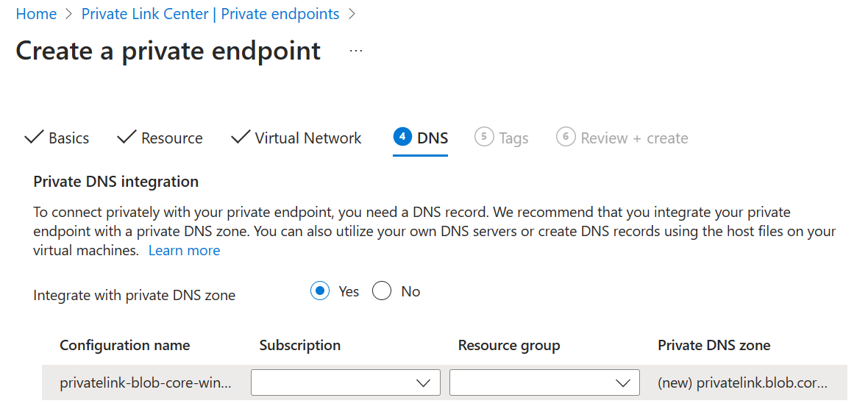Switch to the Basics tab
Viewport: 868px width, 420px height.
coord(57,138)
